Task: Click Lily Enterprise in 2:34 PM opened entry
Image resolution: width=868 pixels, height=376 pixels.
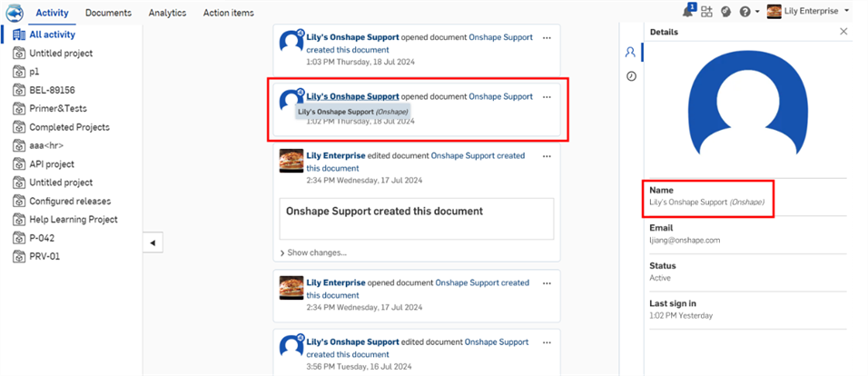Action: pyautogui.click(x=335, y=282)
